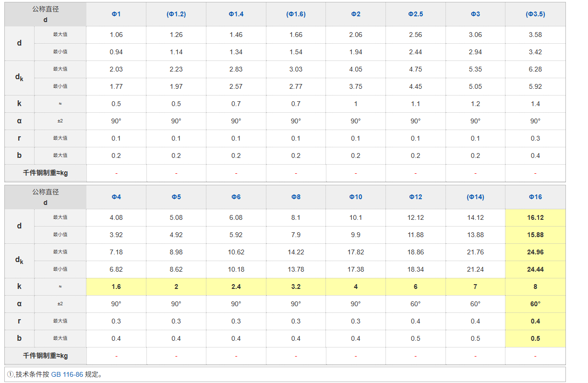Click the (Φ3.5) column link
The image size is (588, 383).
coord(535,14)
